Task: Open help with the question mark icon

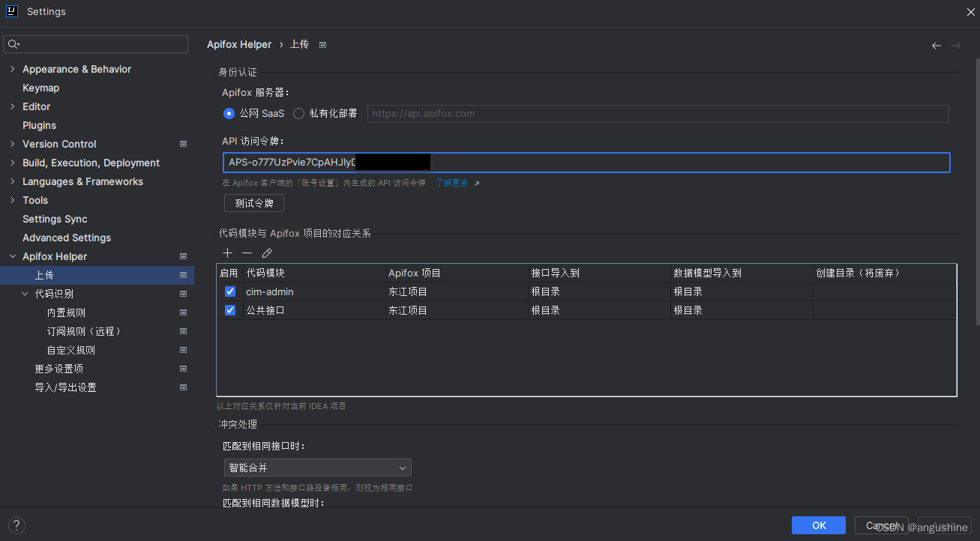Action: [x=16, y=525]
